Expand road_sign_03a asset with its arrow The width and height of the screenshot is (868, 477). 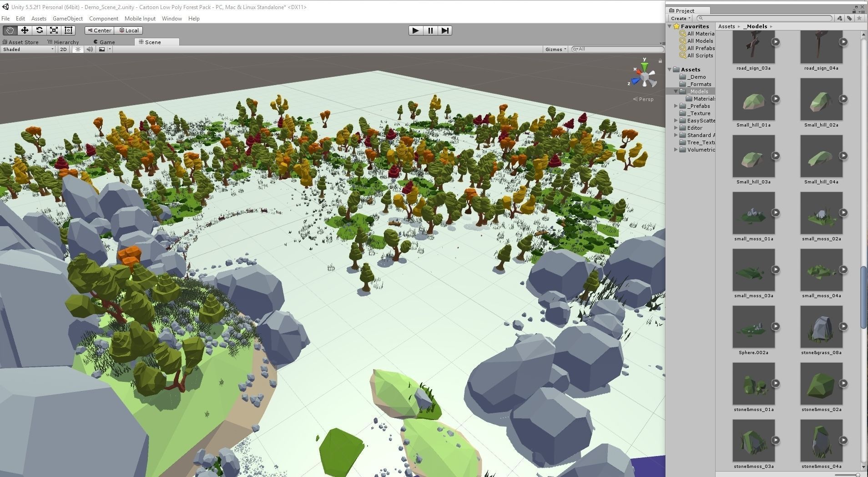pyautogui.click(x=776, y=42)
